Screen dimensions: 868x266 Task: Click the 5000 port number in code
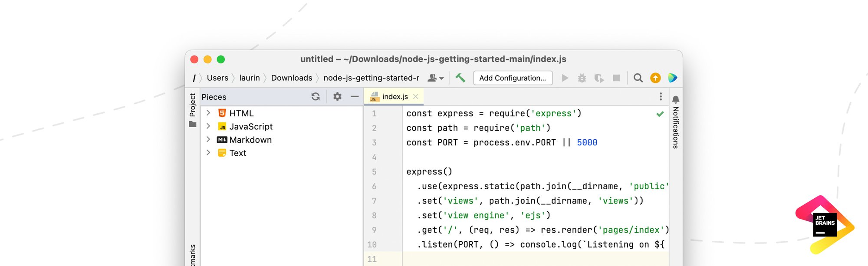(x=587, y=143)
